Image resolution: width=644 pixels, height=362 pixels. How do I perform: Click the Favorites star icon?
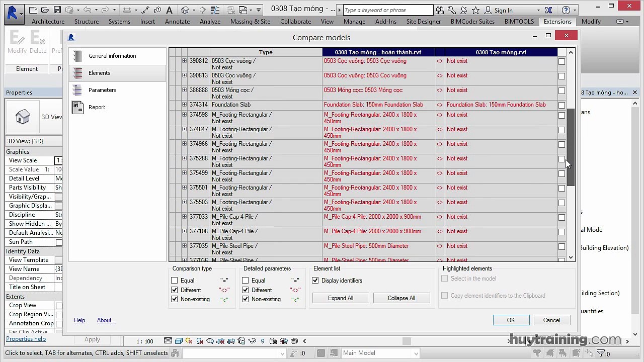pos(475,10)
